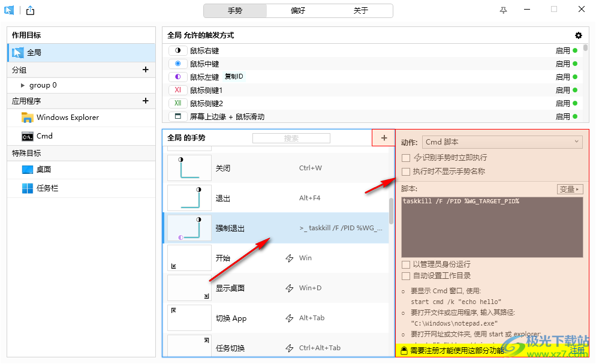
Task: Click the Cmd application icon
Action: point(28,136)
